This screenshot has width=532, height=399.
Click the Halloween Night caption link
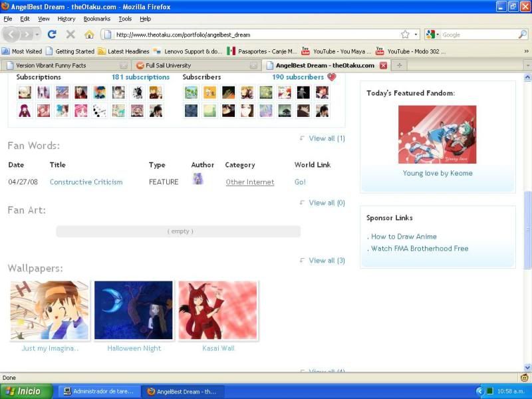pos(134,348)
